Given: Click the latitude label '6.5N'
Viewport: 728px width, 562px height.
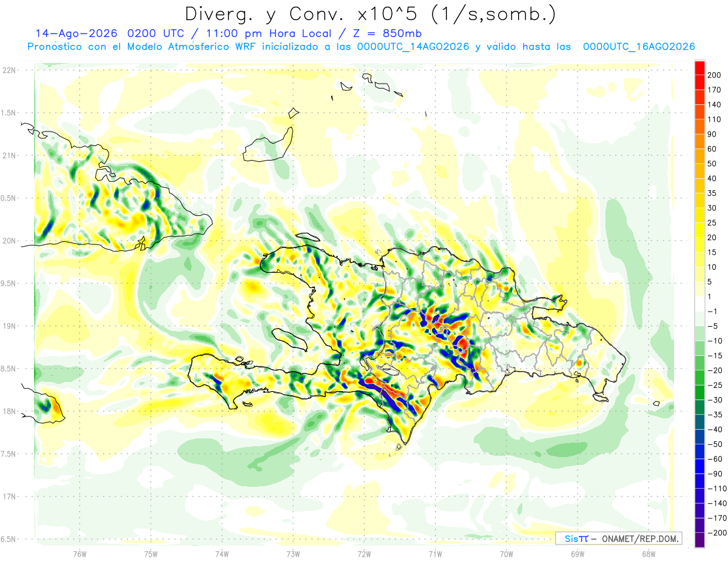Looking at the screenshot, I should point(9,539).
